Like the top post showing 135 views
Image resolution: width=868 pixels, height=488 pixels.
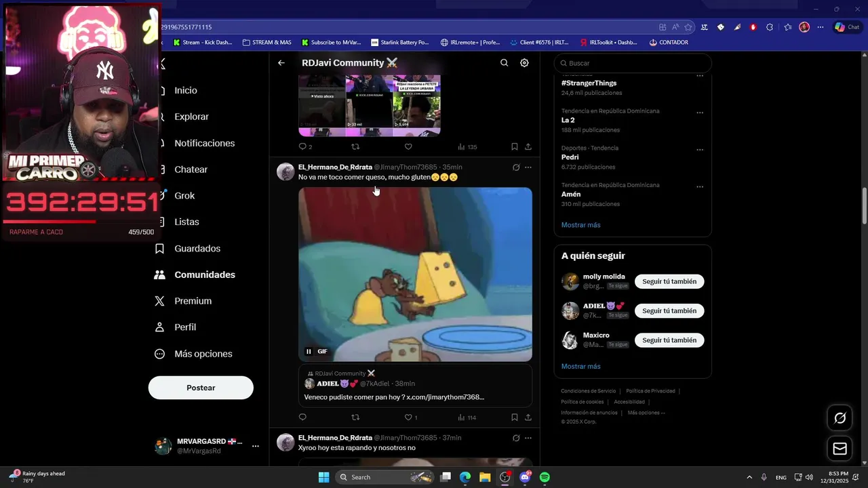(x=408, y=146)
